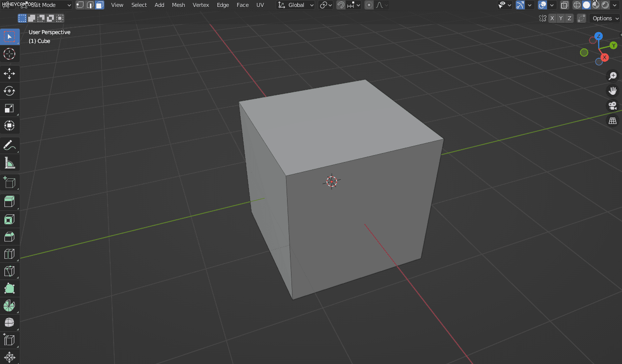Toggle proportional editing
Viewport: 622px width, 364px height.
(x=369, y=5)
